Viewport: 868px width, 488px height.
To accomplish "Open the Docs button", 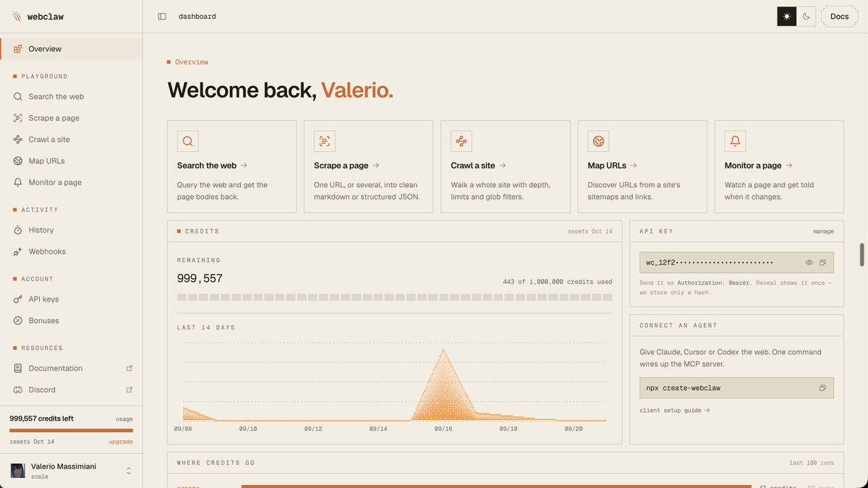I will [x=839, y=17].
